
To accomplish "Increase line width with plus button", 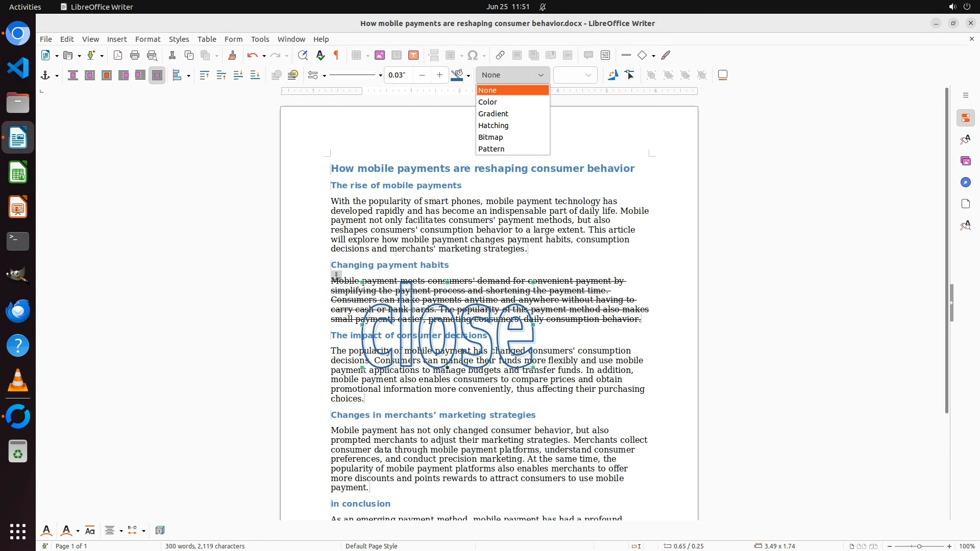I will click(439, 76).
